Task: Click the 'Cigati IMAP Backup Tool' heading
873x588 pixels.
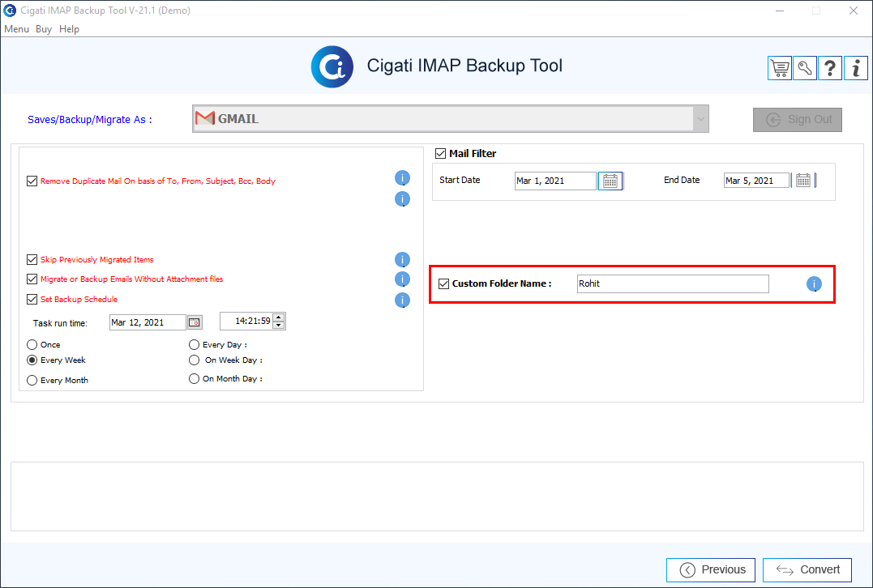Action: pos(465,66)
